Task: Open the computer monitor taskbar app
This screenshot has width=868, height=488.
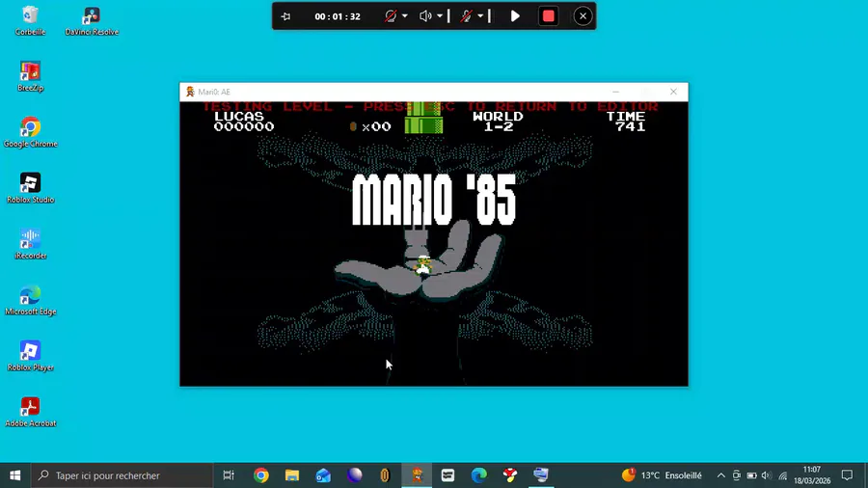Action: (x=541, y=475)
